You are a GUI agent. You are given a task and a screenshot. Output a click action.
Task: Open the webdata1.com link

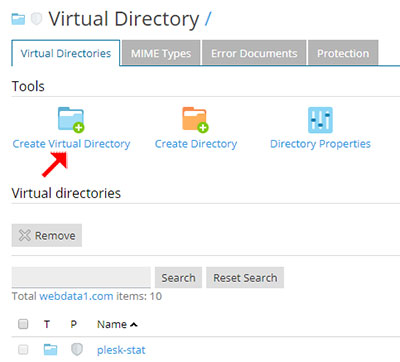coord(76,296)
